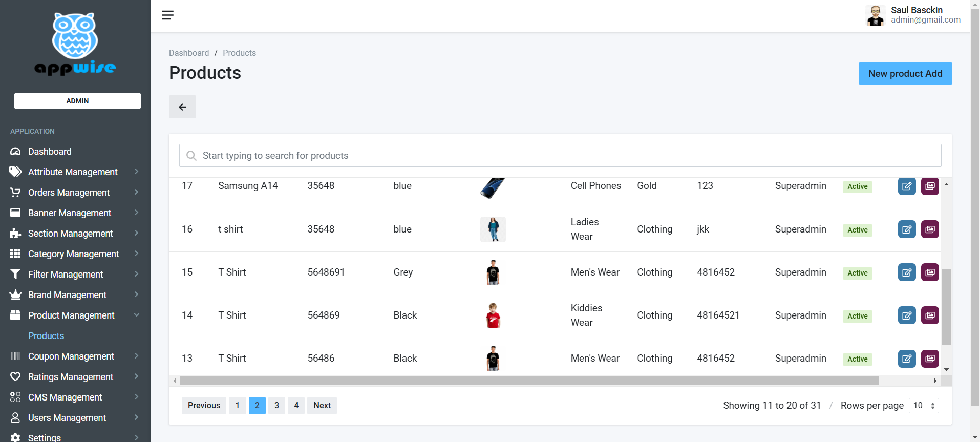
Task: Expand Filter Management chevron
Action: click(136, 274)
